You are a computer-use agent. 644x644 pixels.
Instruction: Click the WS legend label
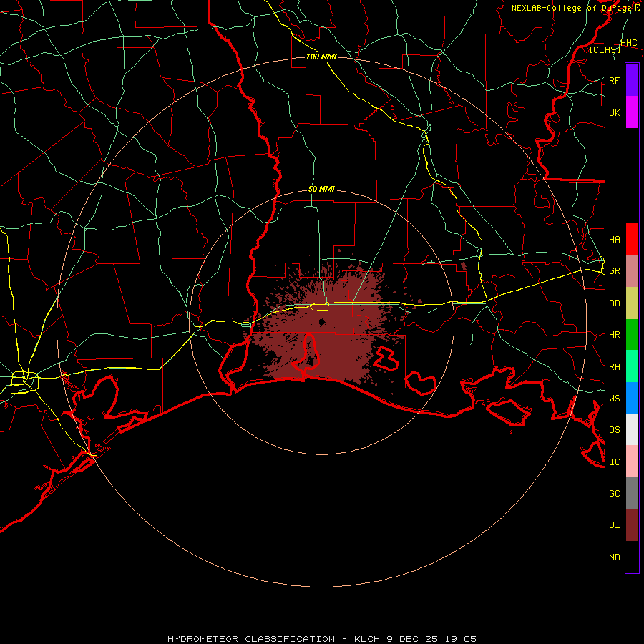point(614,398)
